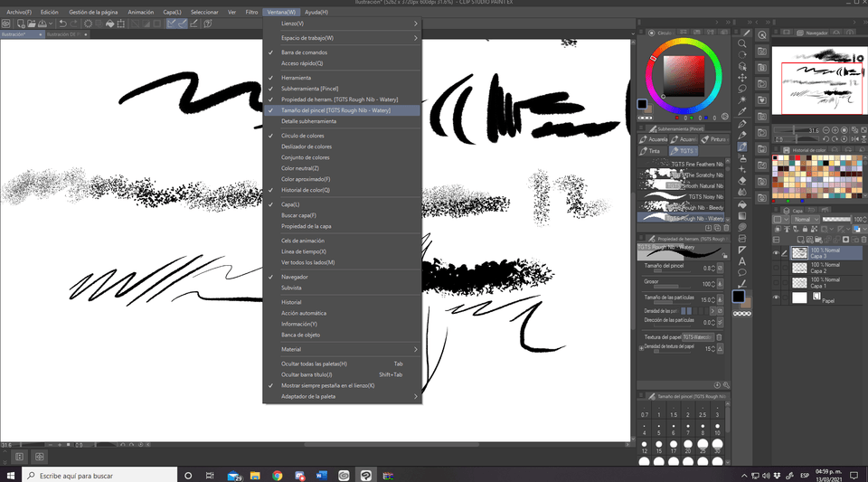Select the Lasso selection tool
868x482 pixels.
click(741, 89)
